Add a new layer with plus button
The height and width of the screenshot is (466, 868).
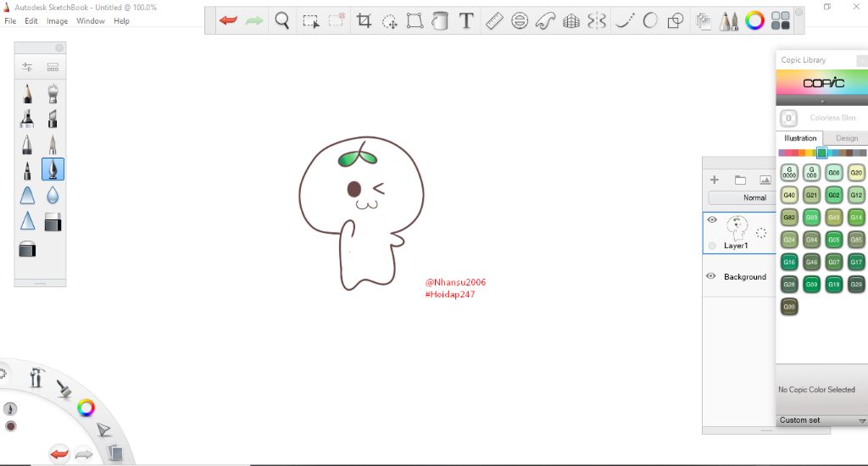[x=714, y=180]
